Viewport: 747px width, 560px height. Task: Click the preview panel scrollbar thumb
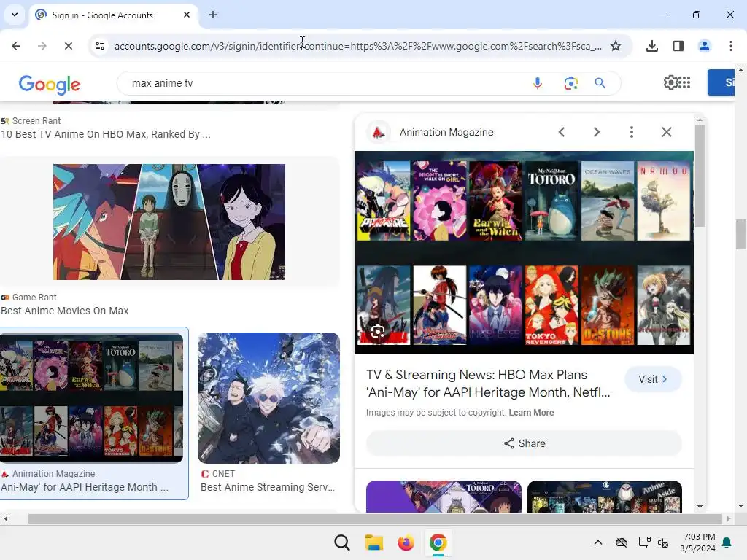700,176
